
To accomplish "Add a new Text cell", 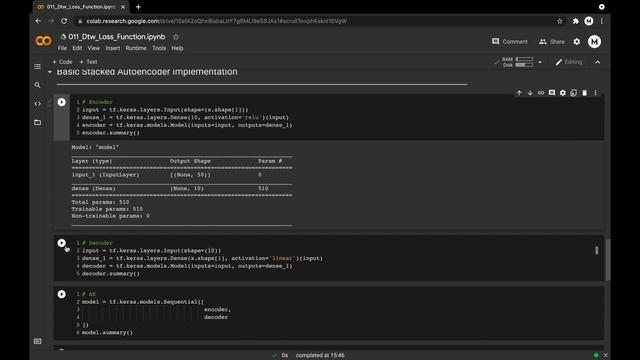I will (x=88, y=62).
